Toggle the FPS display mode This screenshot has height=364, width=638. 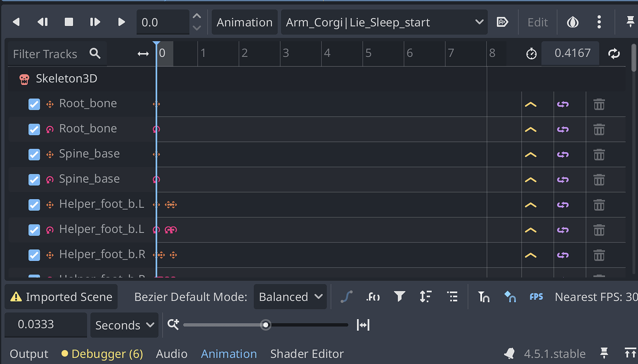tap(536, 297)
